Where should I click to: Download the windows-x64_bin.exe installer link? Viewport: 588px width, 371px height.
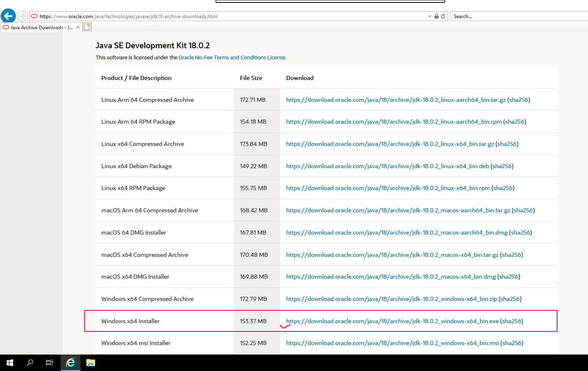click(392, 321)
